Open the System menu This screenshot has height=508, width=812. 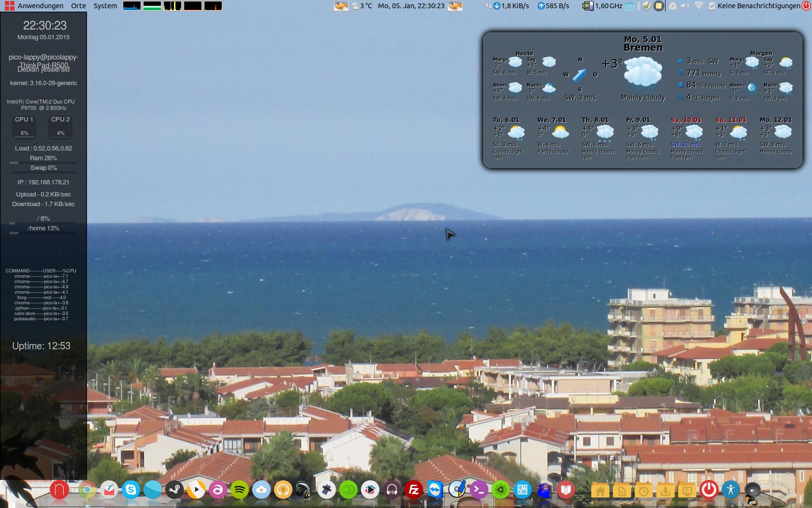[x=105, y=6]
